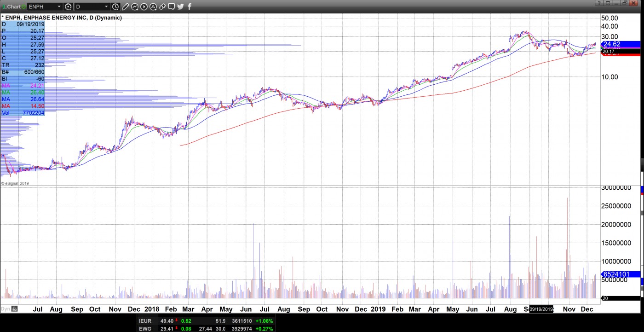Toggle the Dyn dynamic scaling label
Screen dimensions: 644x332
point(6,309)
